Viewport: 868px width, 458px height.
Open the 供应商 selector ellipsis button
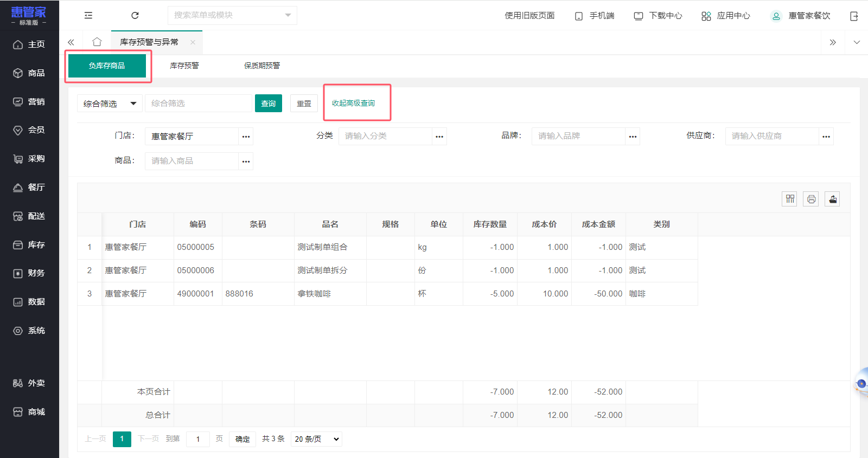coord(826,137)
